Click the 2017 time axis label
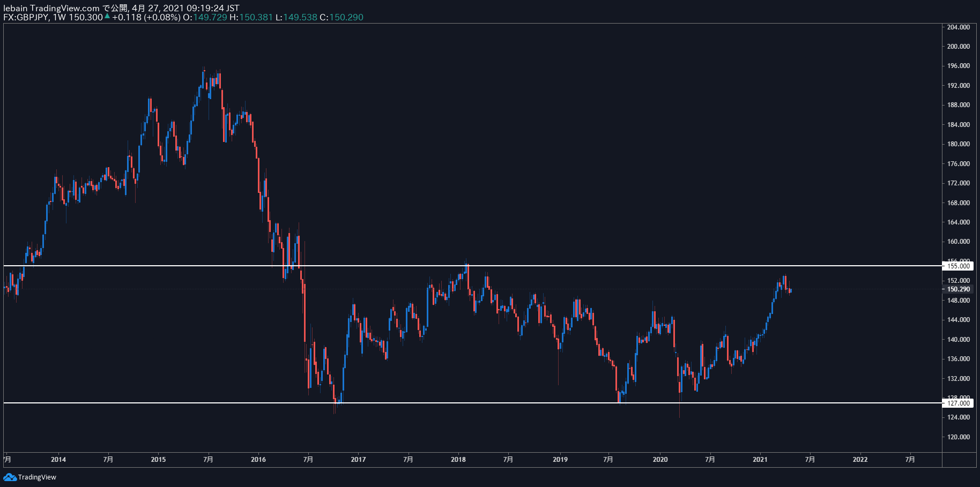The image size is (980, 487). [x=358, y=460]
